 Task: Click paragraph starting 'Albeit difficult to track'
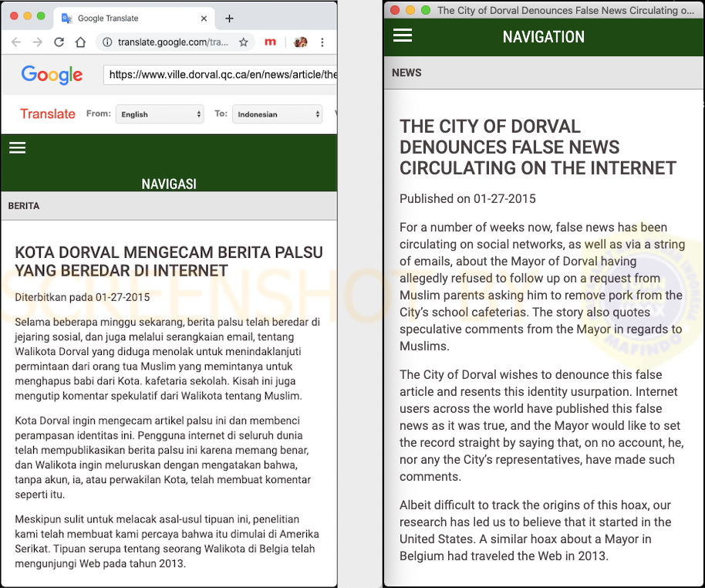click(x=535, y=530)
